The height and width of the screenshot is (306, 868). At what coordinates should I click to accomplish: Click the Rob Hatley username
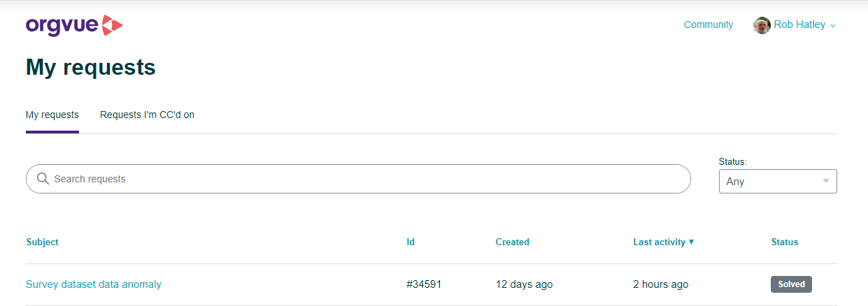(799, 24)
